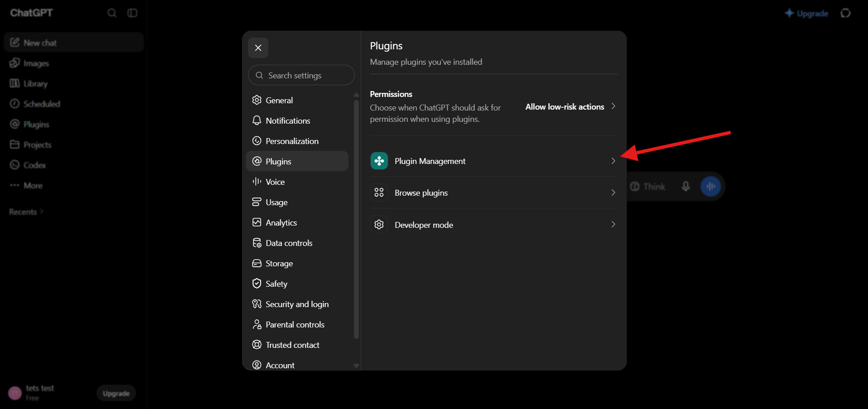Viewport: 868px width, 409px height.
Task: Open Developer mode row
Action: [494, 225]
